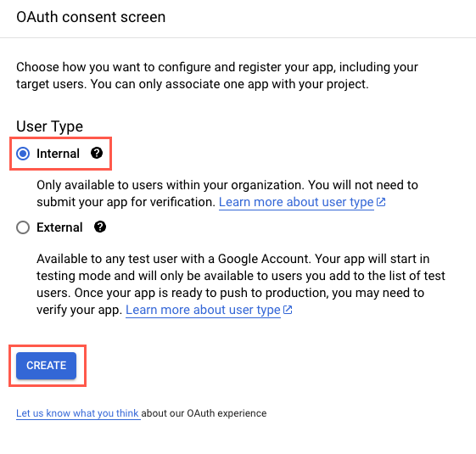Image resolution: width=476 pixels, height=454 pixels.
Task: Click the Only available to users description text
Action: (x=227, y=193)
